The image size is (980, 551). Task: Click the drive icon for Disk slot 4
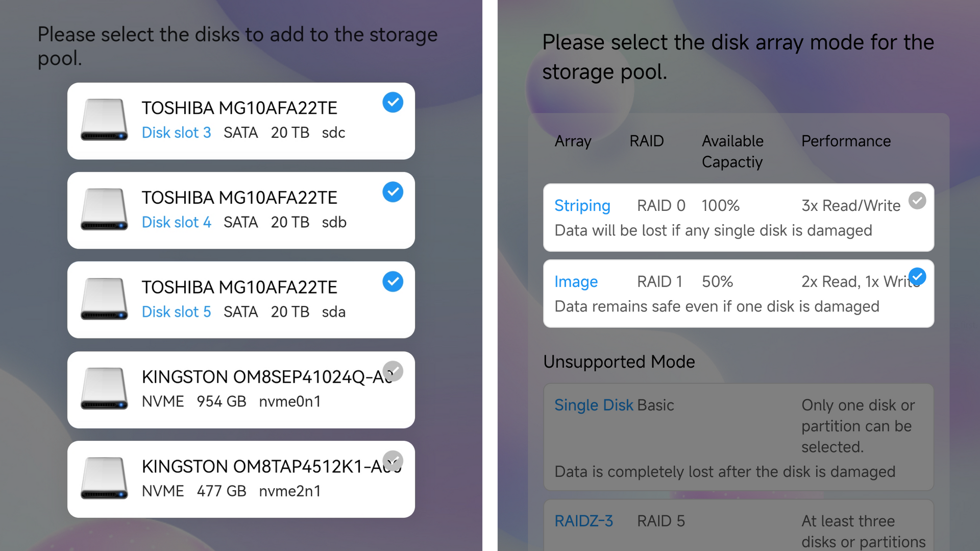[x=104, y=210]
